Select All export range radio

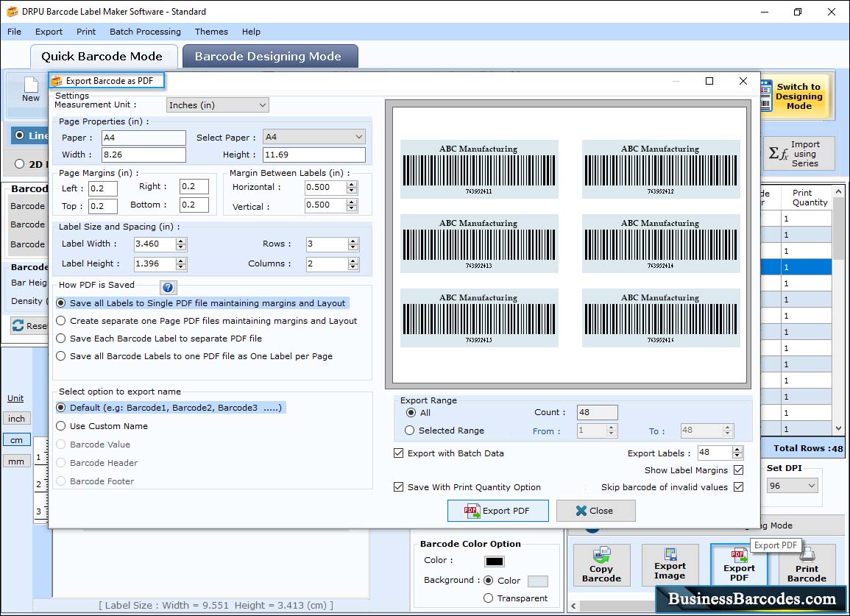coord(411,413)
